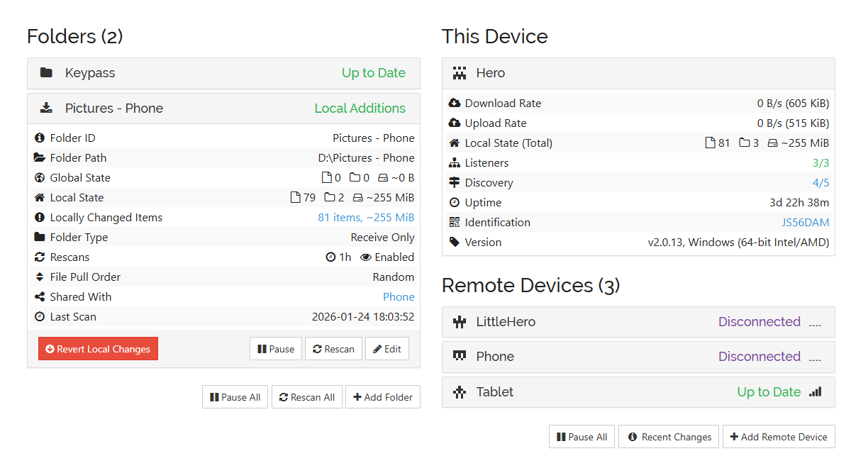Click the Phone device identicon
This screenshot has width=868, height=473.
(x=460, y=357)
